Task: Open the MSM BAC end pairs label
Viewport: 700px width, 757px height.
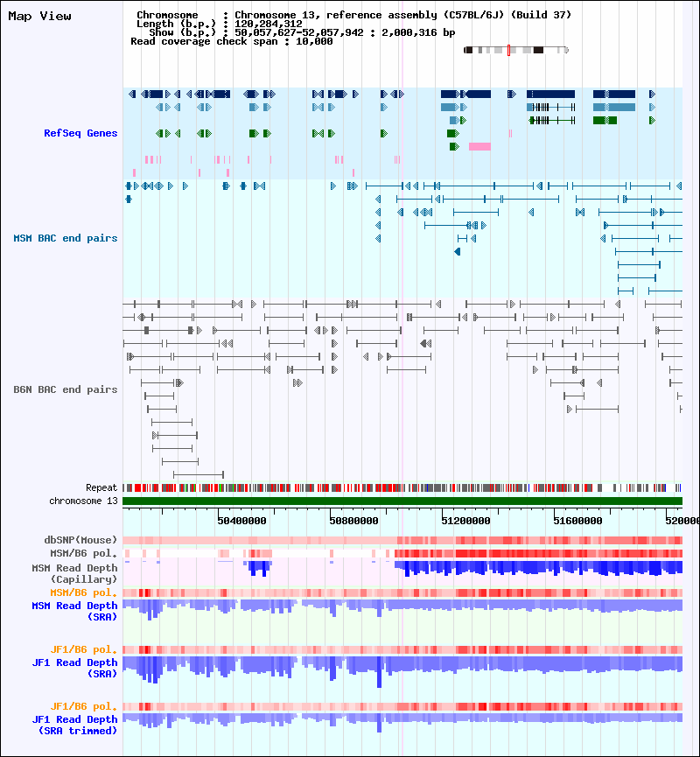Action: click(65, 238)
